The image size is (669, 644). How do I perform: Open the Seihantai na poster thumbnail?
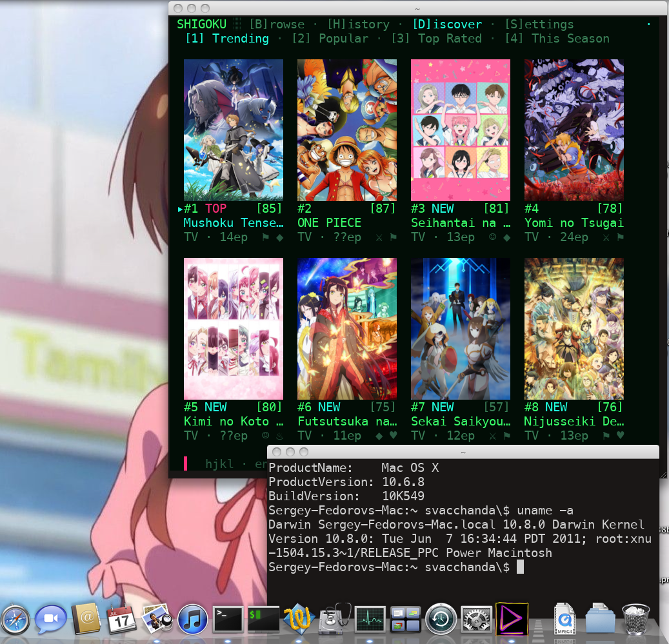(x=461, y=130)
